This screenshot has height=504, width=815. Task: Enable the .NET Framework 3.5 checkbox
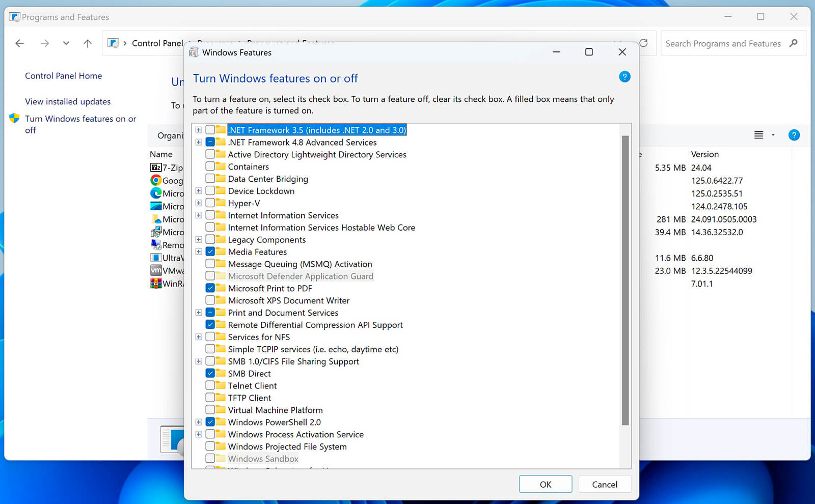210,130
